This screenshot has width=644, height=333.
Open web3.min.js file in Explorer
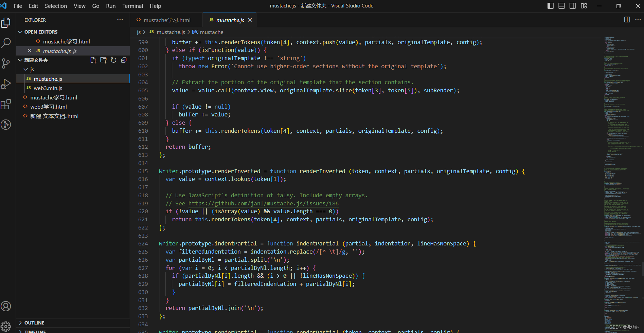(73, 88)
